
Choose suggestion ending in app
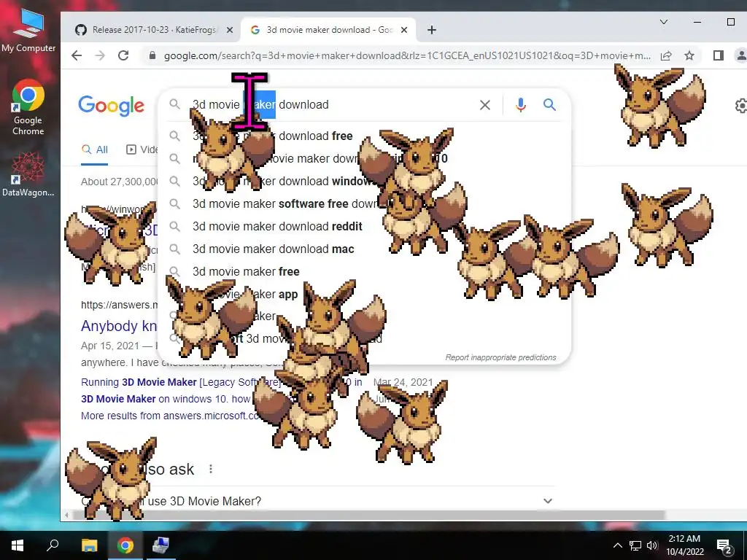(x=365, y=295)
